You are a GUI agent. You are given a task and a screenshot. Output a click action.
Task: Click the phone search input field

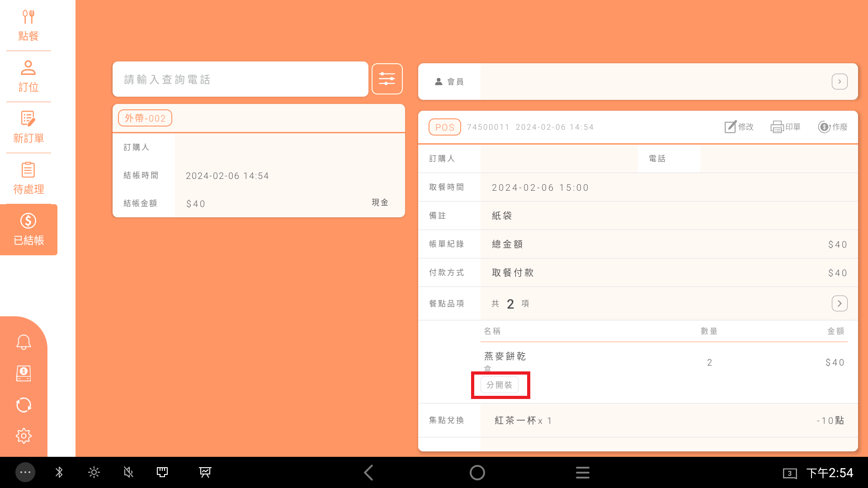[x=240, y=80]
